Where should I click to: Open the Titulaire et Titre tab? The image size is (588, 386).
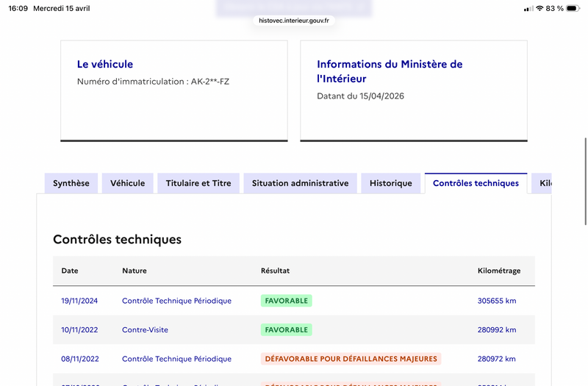[198, 183]
